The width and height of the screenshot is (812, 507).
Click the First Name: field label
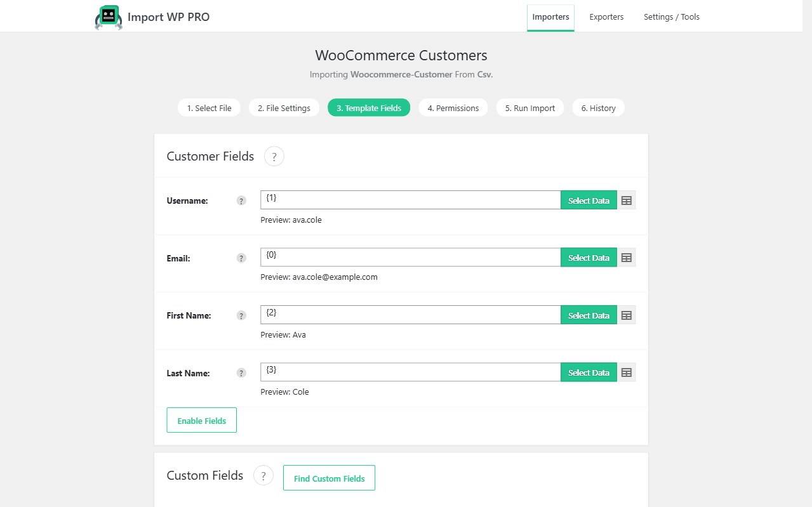[x=189, y=315]
